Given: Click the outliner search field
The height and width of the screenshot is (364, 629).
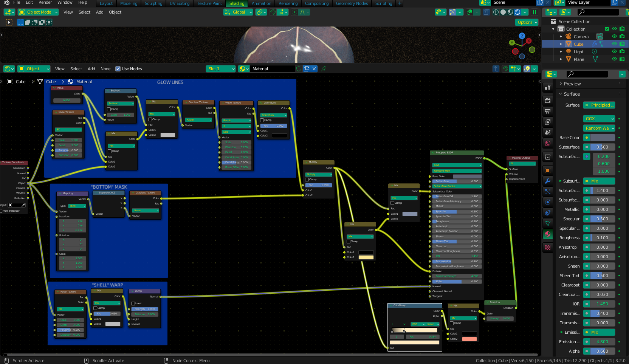Looking at the screenshot, I should click(598, 12).
